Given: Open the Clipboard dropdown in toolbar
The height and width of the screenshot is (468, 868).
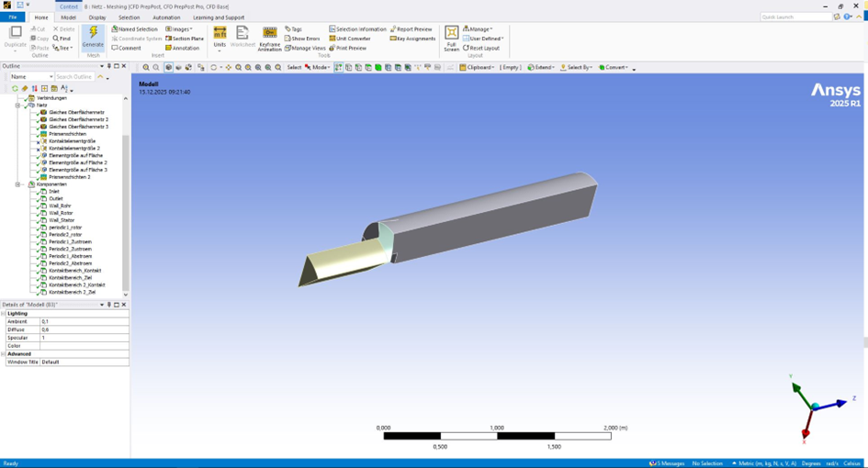Looking at the screenshot, I should 478,67.
